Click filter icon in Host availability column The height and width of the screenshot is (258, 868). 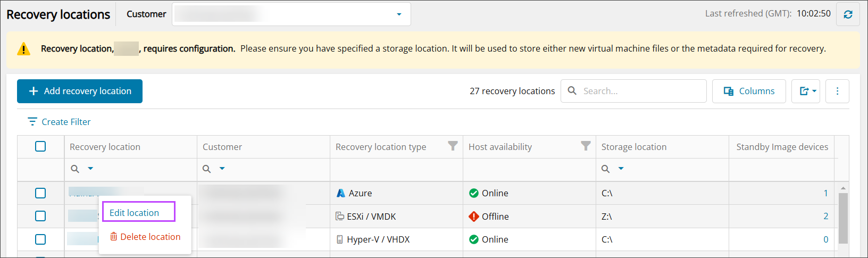click(586, 146)
